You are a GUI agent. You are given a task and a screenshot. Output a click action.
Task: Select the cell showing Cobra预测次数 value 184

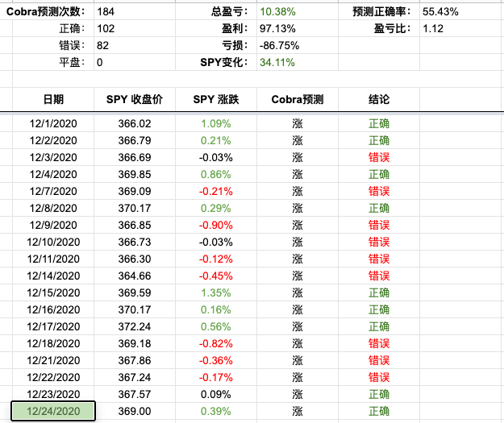135,11
